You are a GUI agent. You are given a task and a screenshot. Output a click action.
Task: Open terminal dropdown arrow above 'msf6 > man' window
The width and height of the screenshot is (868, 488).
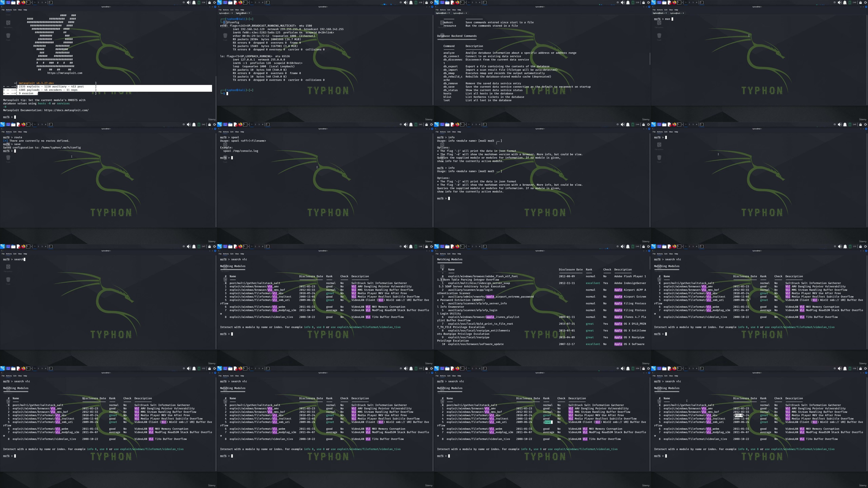coord(682,2)
